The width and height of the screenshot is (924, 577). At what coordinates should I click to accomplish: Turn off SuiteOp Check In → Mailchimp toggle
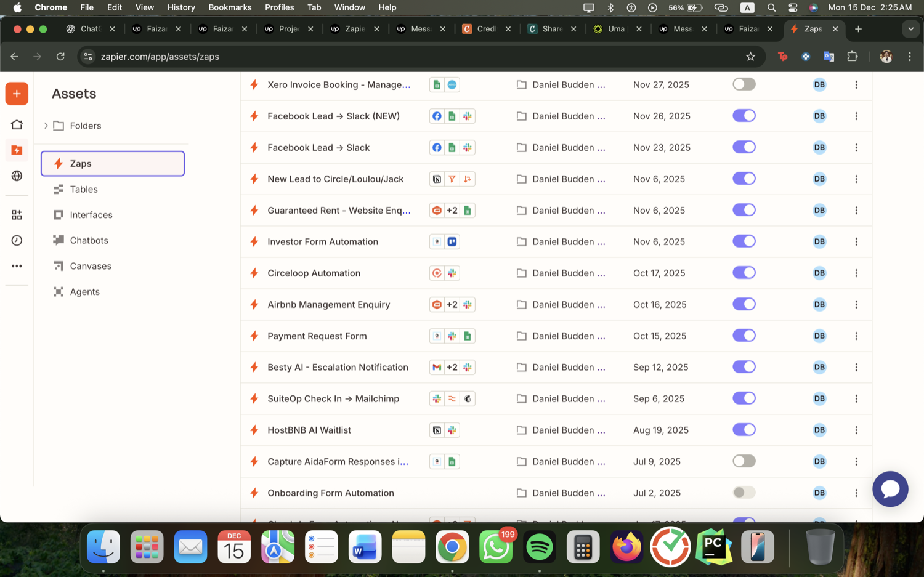pyautogui.click(x=744, y=398)
